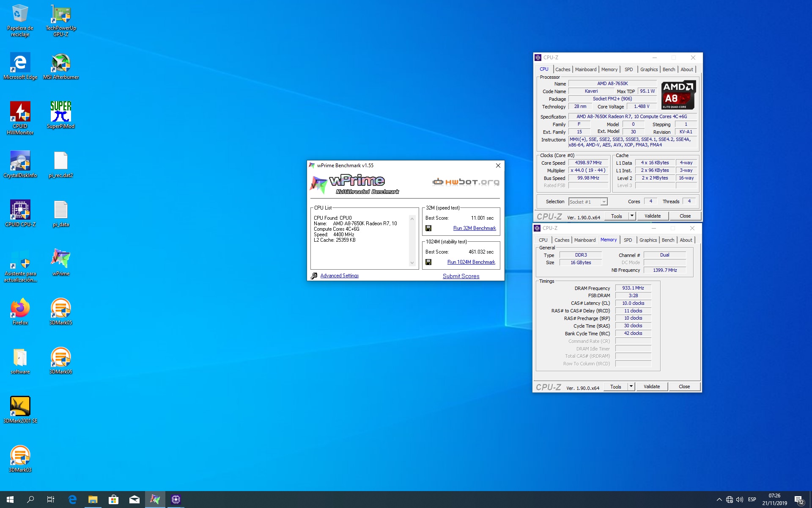Viewport: 812px width, 508px height.
Task: Switch to Mainboard tab in upper CPU-Z
Action: pyautogui.click(x=586, y=69)
